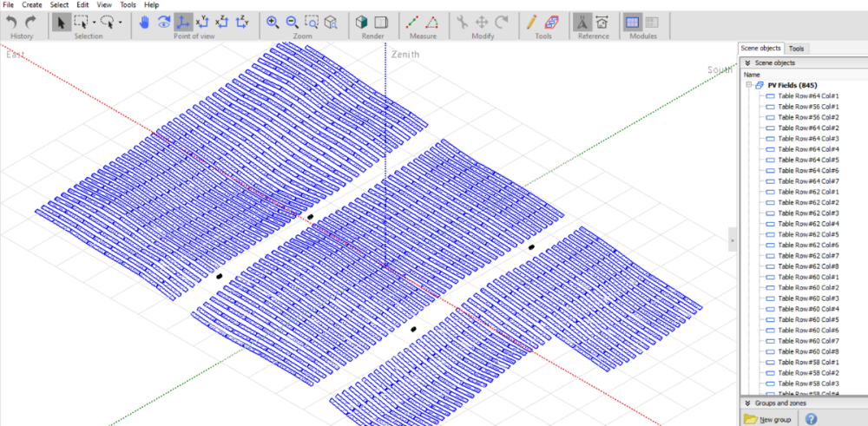Select the distance measure tool
Viewport: 868px width, 426px height.
coord(413,22)
